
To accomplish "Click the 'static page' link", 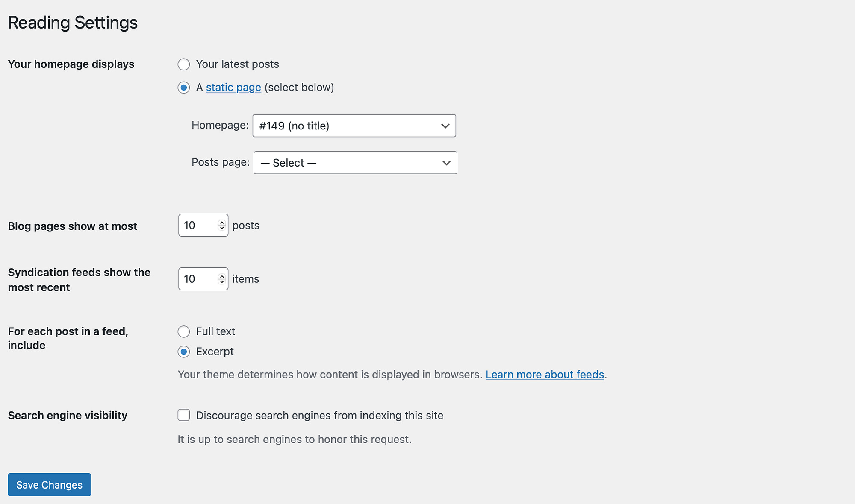I will [x=233, y=87].
